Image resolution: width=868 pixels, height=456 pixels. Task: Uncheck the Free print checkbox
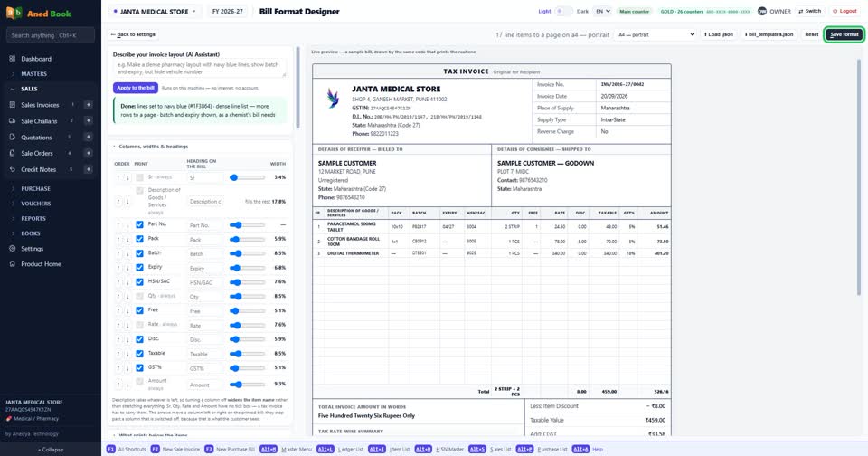(x=139, y=310)
